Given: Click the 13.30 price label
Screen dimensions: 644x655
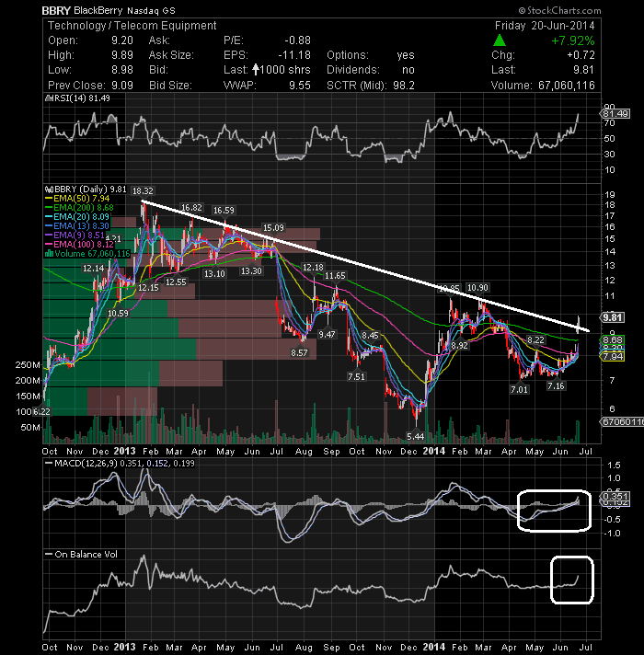Looking at the screenshot, I should (x=251, y=271).
